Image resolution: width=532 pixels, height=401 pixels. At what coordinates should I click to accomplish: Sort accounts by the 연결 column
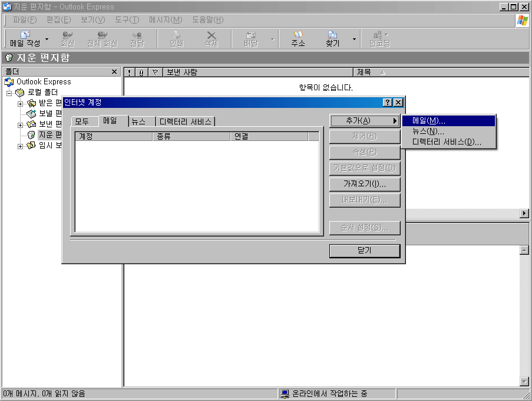(269, 136)
